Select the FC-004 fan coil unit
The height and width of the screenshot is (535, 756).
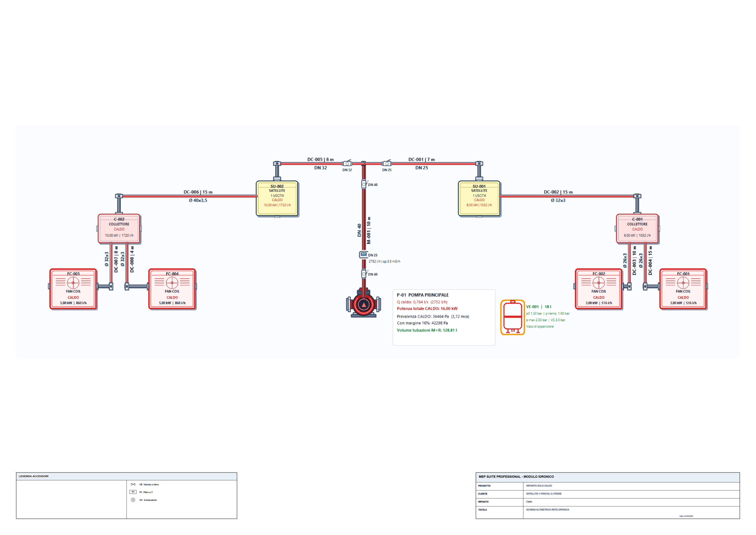click(x=172, y=289)
